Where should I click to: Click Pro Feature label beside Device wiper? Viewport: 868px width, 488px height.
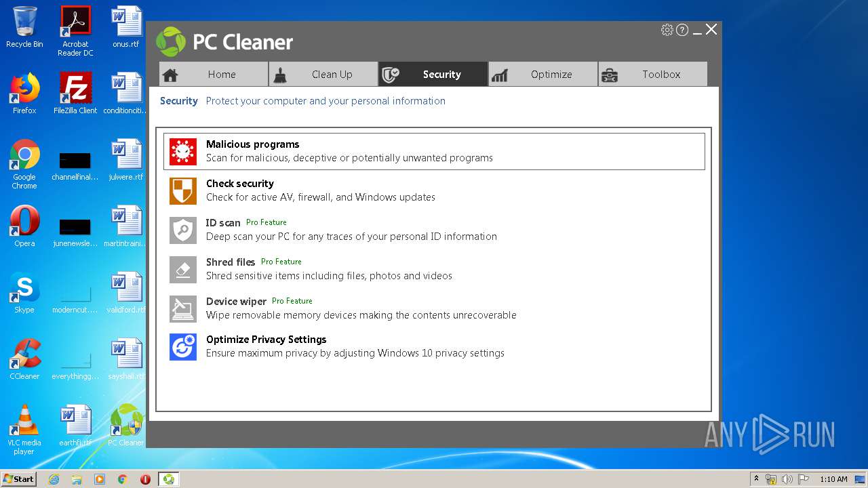[292, 301]
